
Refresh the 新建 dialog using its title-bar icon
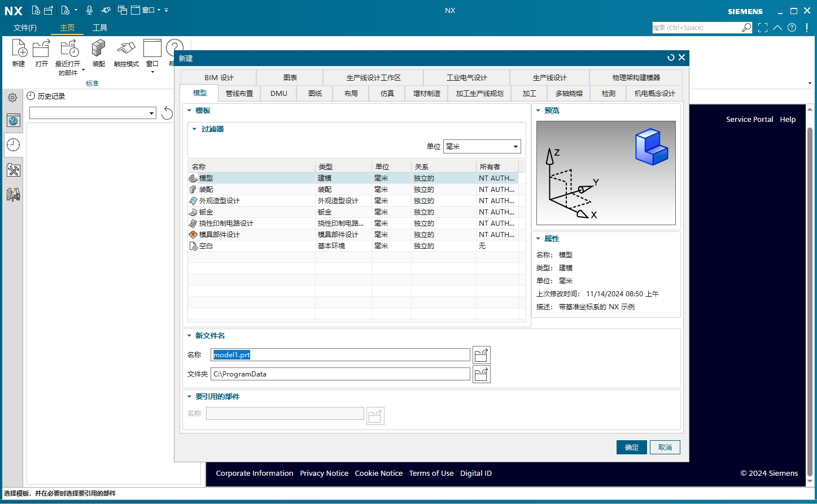point(670,58)
